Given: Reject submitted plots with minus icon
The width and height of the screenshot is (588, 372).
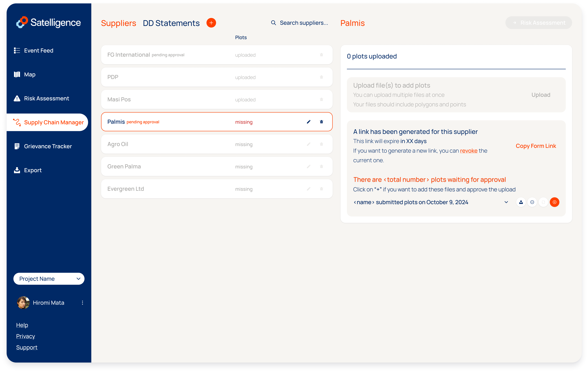Looking at the screenshot, I should [x=532, y=202].
